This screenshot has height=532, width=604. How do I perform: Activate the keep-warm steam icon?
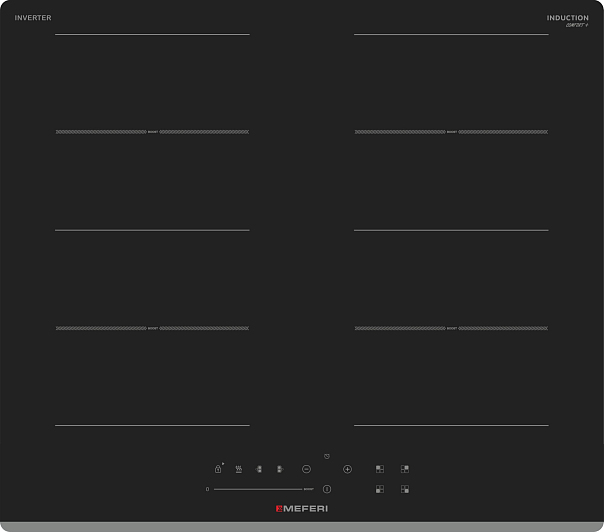pyautogui.click(x=238, y=469)
